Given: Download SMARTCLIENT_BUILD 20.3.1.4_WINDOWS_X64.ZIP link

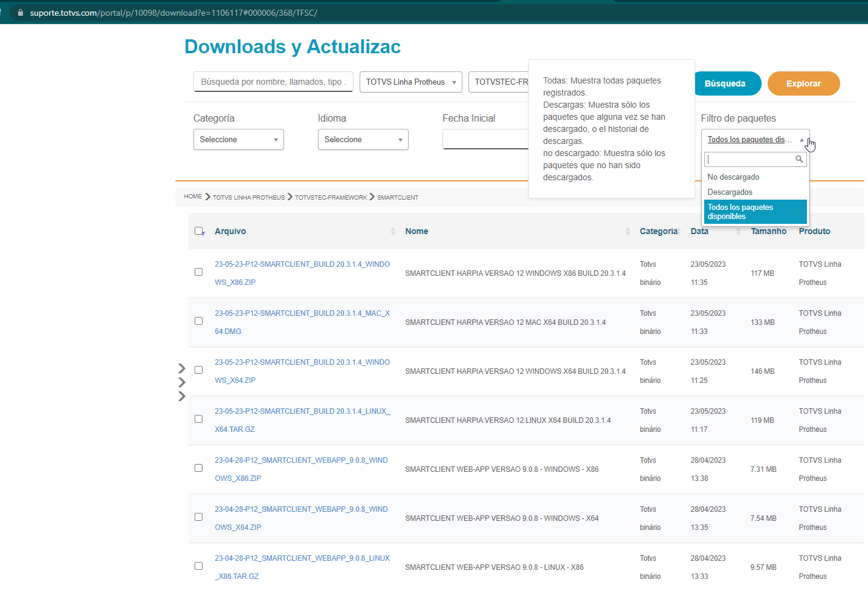Looking at the screenshot, I should point(302,371).
